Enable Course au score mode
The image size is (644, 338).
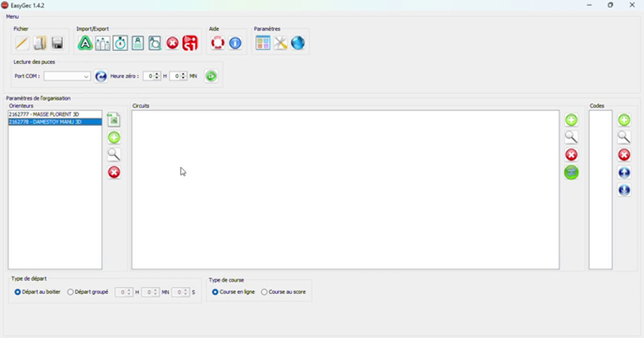(x=264, y=292)
